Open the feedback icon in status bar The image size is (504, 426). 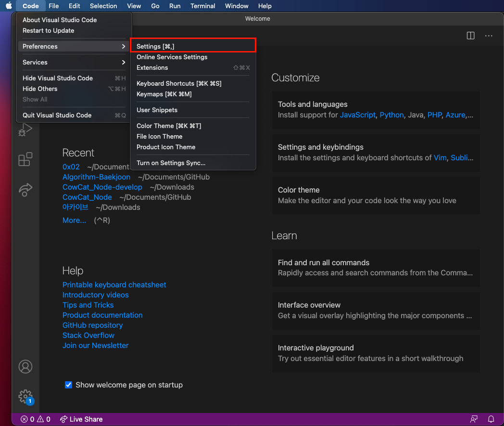coord(474,419)
